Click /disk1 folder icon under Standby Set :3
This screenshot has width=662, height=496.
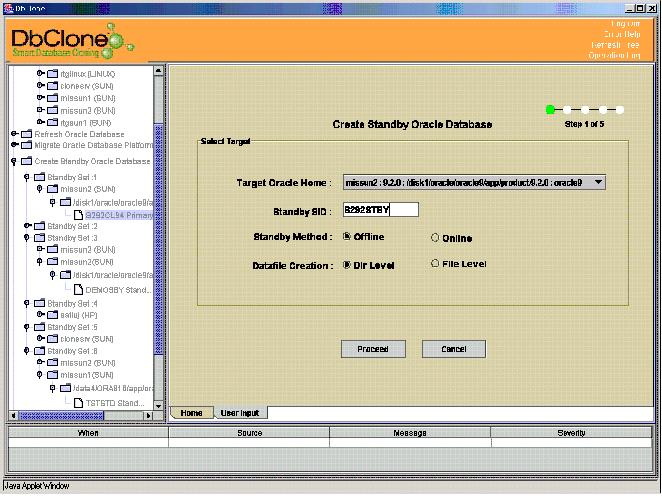[x=65, y=275]
